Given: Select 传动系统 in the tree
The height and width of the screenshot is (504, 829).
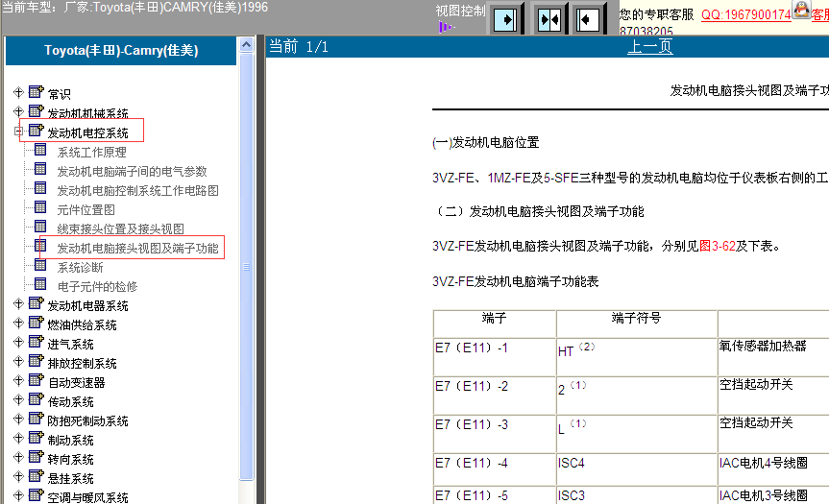Looking at the screenshot, I should [x=70, y=402].
